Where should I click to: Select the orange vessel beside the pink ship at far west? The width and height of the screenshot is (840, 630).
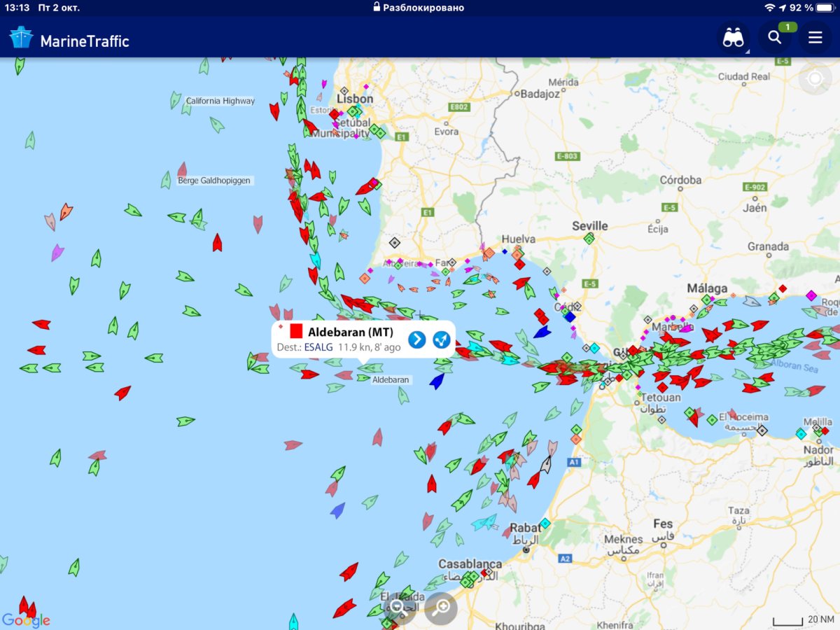pos(66,211)
